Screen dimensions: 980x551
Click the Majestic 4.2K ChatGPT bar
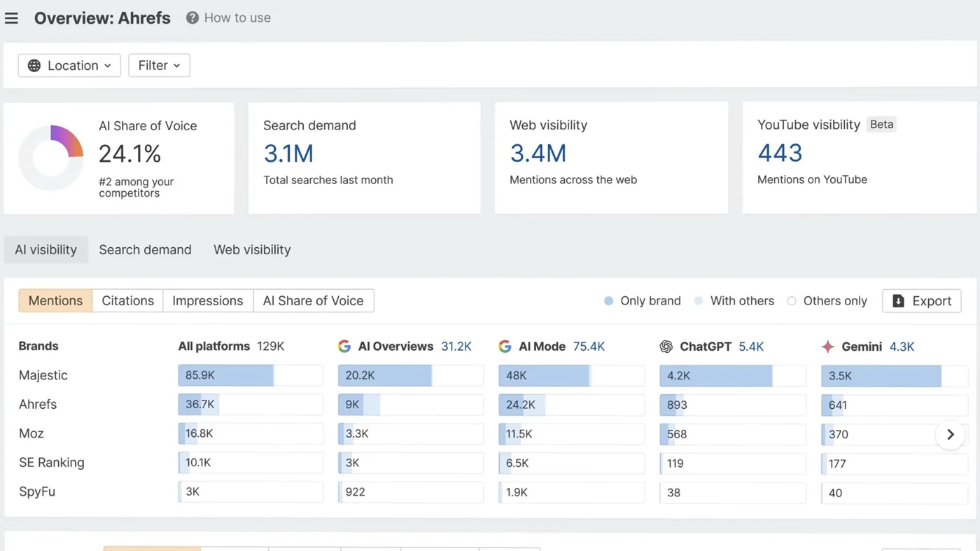[x=733, y=375]
